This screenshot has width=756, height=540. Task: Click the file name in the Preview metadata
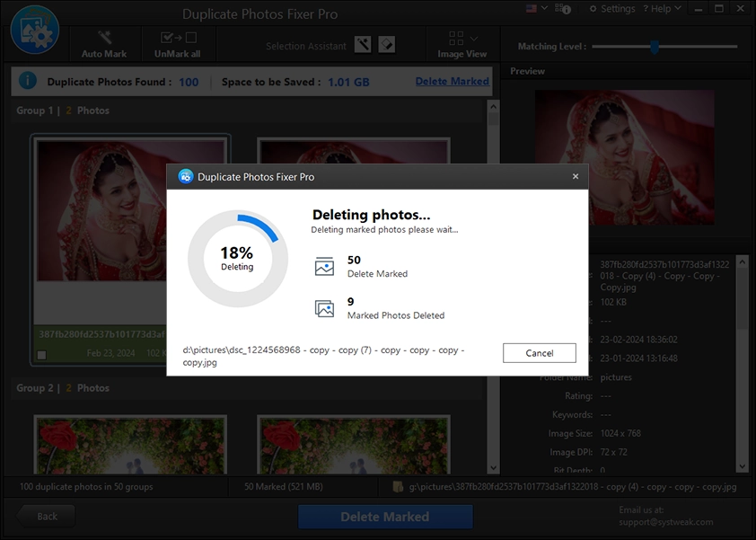tap(664, 276)
